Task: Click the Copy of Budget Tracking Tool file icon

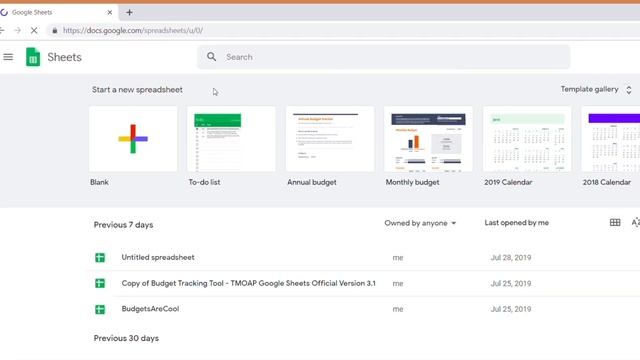Action: pos(100,283)
